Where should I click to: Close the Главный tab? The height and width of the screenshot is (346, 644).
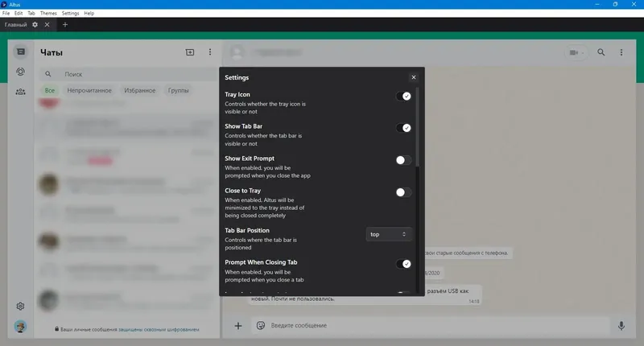(47, 25)
